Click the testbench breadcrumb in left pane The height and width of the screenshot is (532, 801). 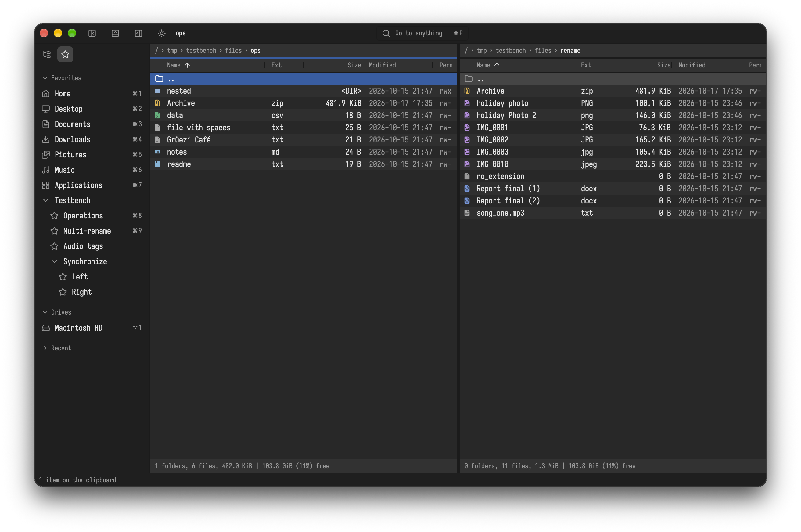tap(201, 51)
